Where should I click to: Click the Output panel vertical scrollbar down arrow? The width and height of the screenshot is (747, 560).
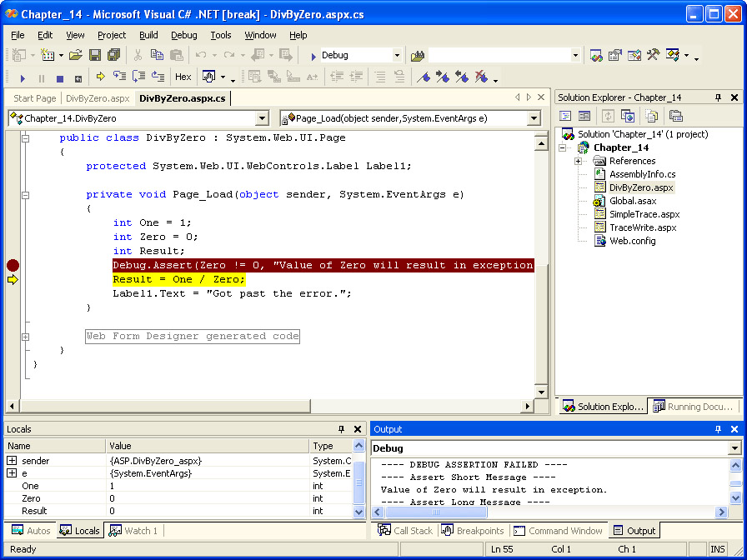coord(735,497)
